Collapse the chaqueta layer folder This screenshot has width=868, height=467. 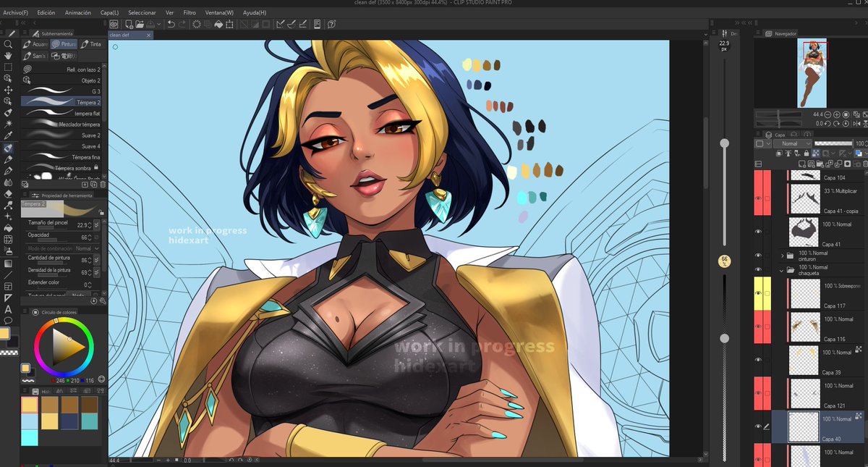coord(783,270)
